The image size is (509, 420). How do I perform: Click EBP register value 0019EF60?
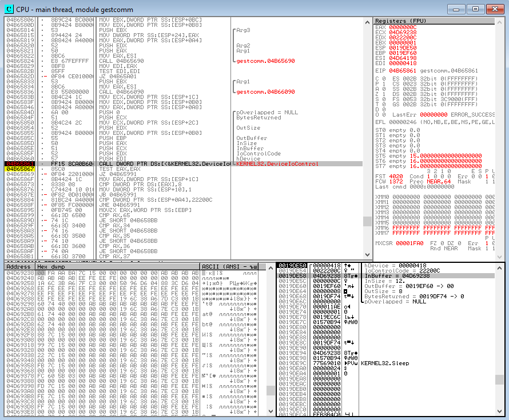403,53
